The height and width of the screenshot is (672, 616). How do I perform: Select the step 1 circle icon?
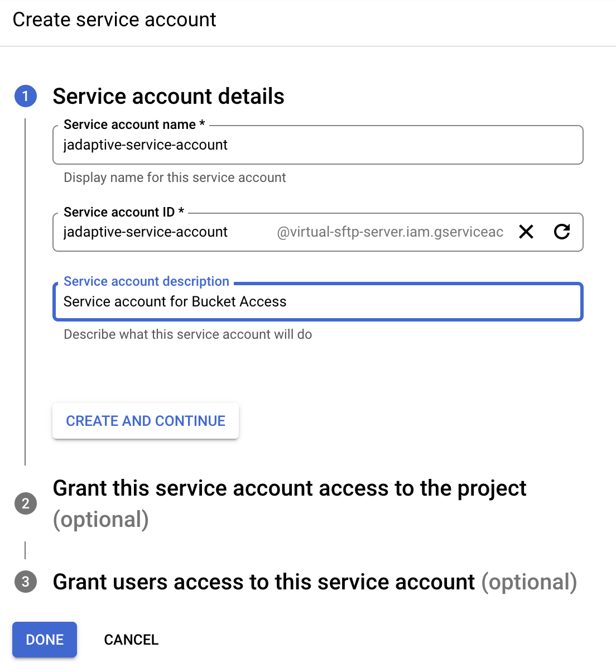pyautogui.click(x=26, y=96)
